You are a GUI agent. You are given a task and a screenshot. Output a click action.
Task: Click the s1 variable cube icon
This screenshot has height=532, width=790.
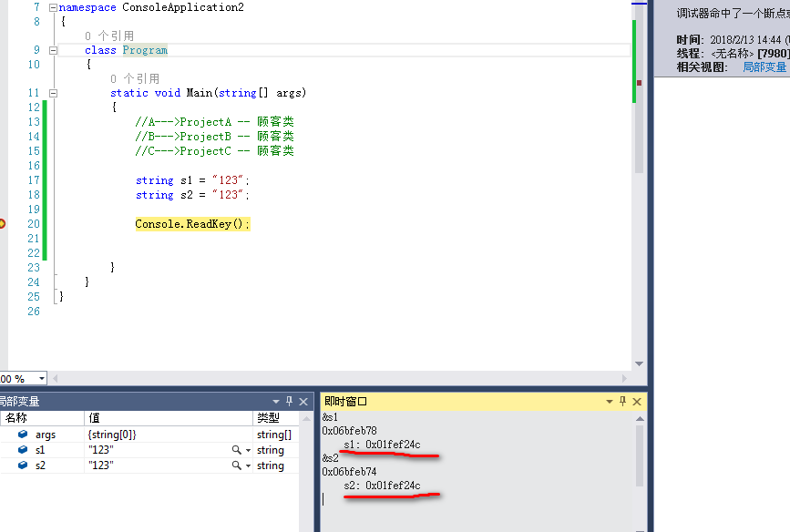[23, 449]
